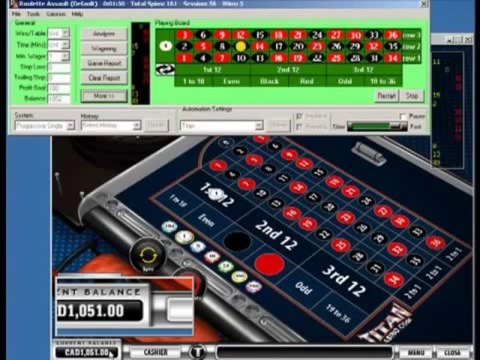Bet on 2nd 12 on the casino table
The height and width of the screenshot is (360, 480).
tap(275, 235)
